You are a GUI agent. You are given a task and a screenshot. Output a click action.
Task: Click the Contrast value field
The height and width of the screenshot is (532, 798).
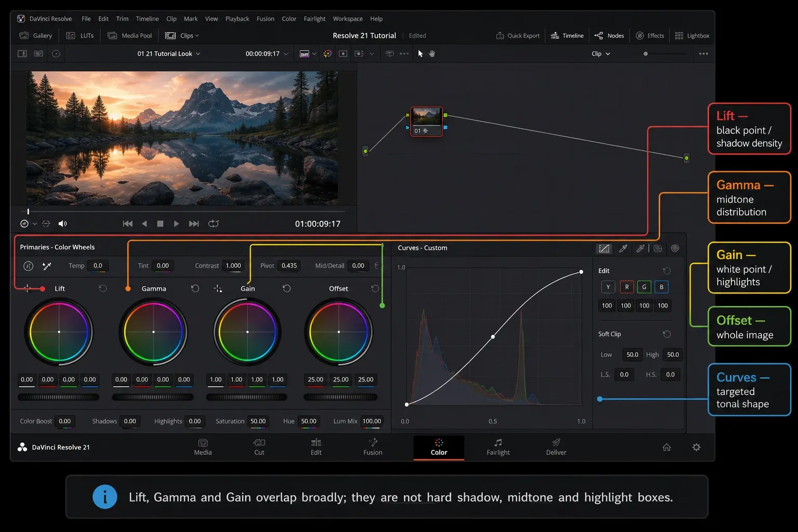point(233,265)
